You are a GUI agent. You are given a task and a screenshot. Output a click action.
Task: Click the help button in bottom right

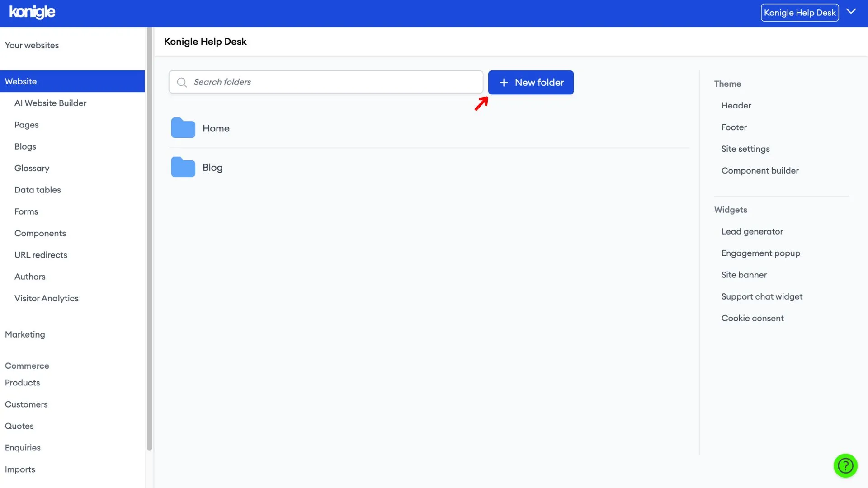coord(846,465)
